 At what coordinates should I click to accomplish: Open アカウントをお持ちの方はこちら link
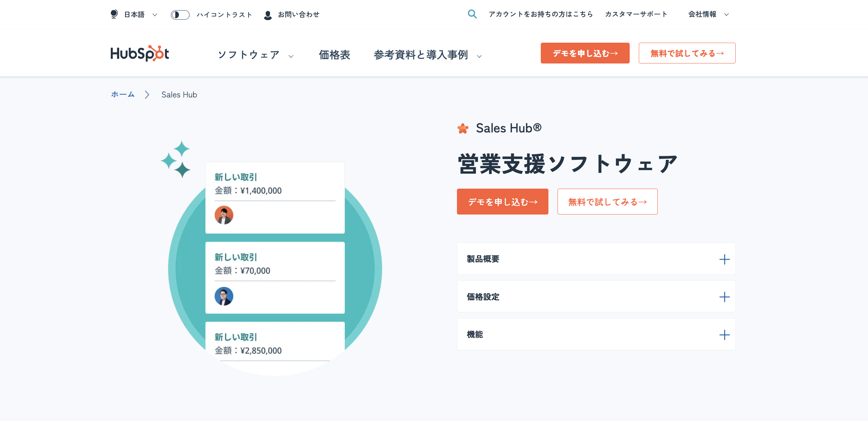[541, 14]
